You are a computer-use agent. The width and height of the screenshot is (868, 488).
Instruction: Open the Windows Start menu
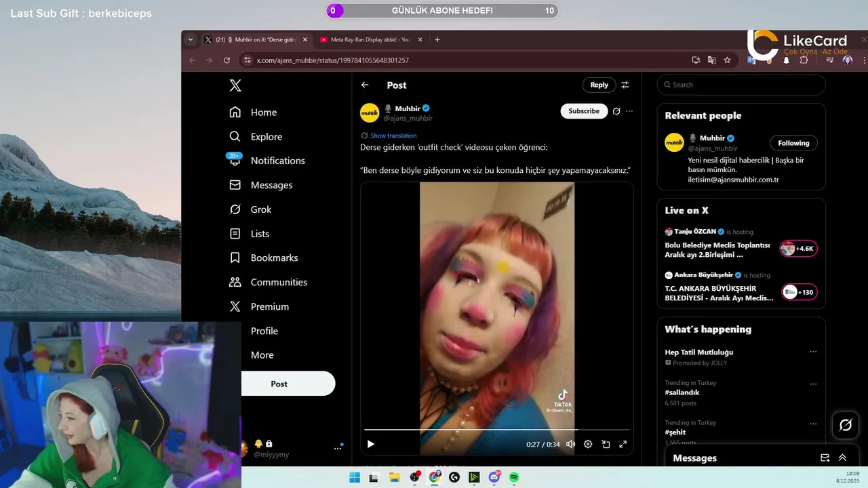tap(354, 478)
